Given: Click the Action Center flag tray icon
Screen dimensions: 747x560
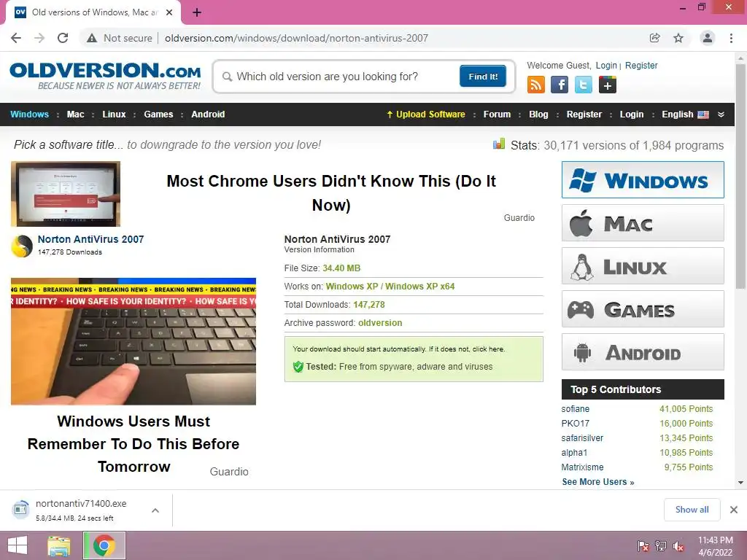Looking at the screenshot, I should (643, 546).
